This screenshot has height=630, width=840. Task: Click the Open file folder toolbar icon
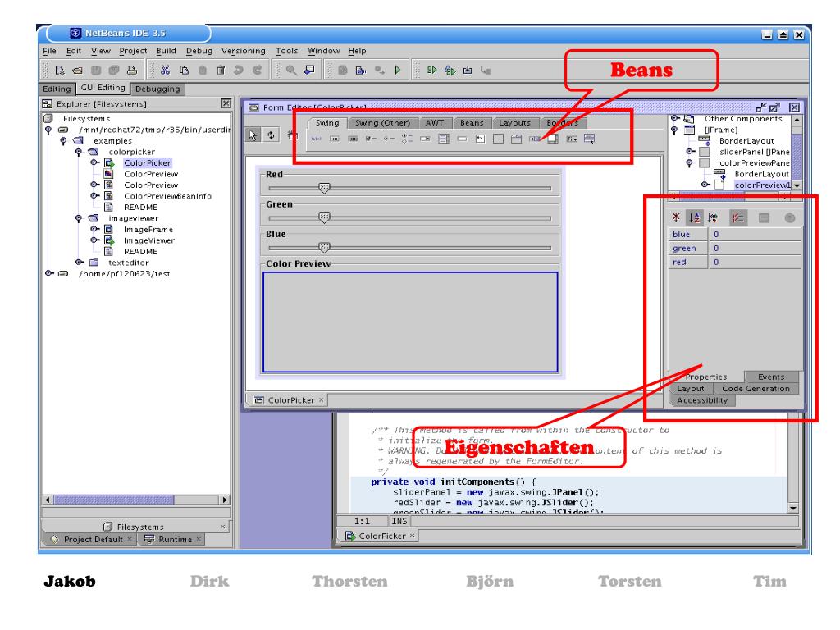pyautogui.click(x=78, y=71)
